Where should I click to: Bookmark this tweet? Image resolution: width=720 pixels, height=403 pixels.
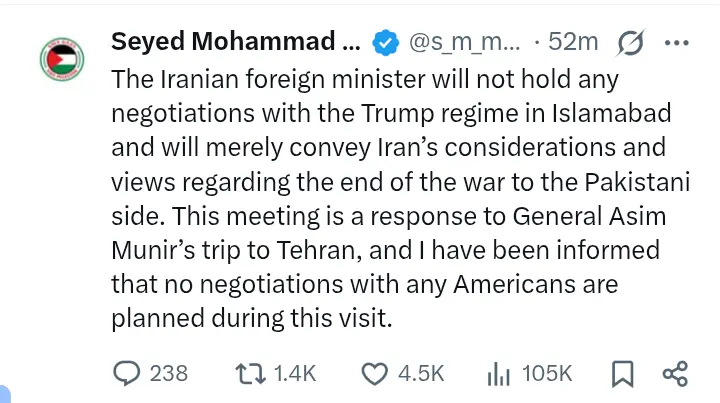622,373
